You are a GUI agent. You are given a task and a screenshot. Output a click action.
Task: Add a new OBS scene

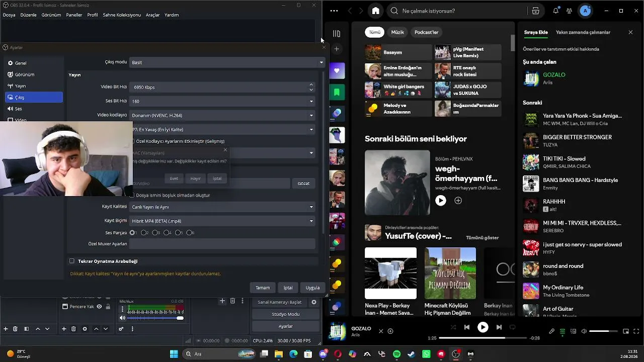(6, 329)
